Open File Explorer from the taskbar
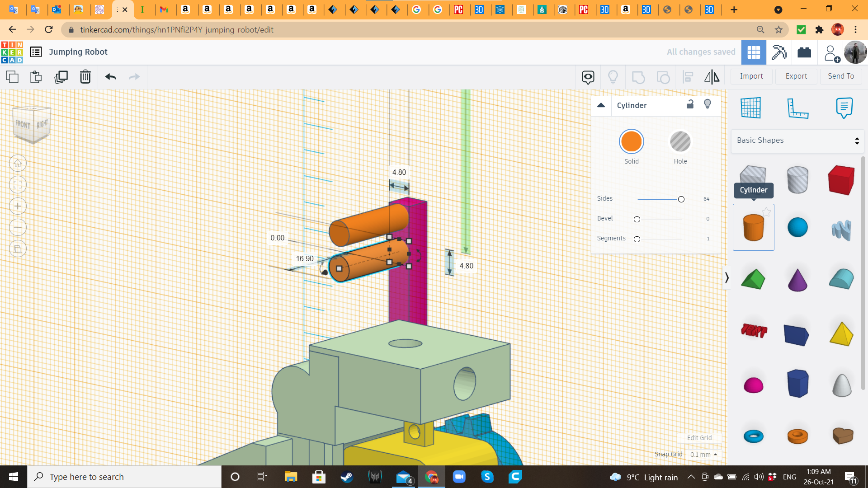The height and width of the screenshot is (488, 868). (290, 477)
